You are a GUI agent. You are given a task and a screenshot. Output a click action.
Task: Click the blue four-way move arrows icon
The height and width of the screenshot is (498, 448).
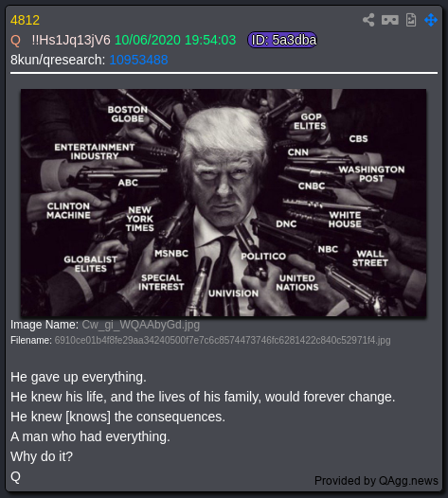pyautogui.click(x=431, y=20)
